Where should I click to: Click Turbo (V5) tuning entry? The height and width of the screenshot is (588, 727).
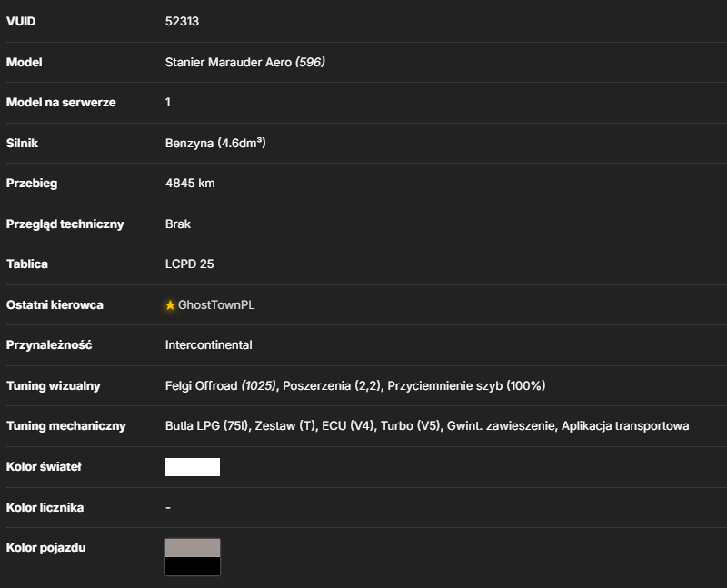pos(411,426)
